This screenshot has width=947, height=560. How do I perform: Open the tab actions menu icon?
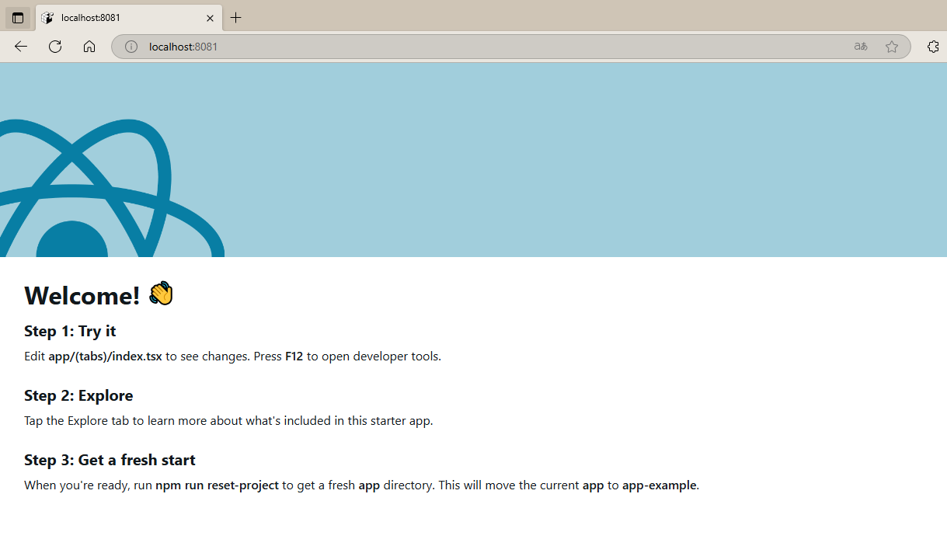18,18
